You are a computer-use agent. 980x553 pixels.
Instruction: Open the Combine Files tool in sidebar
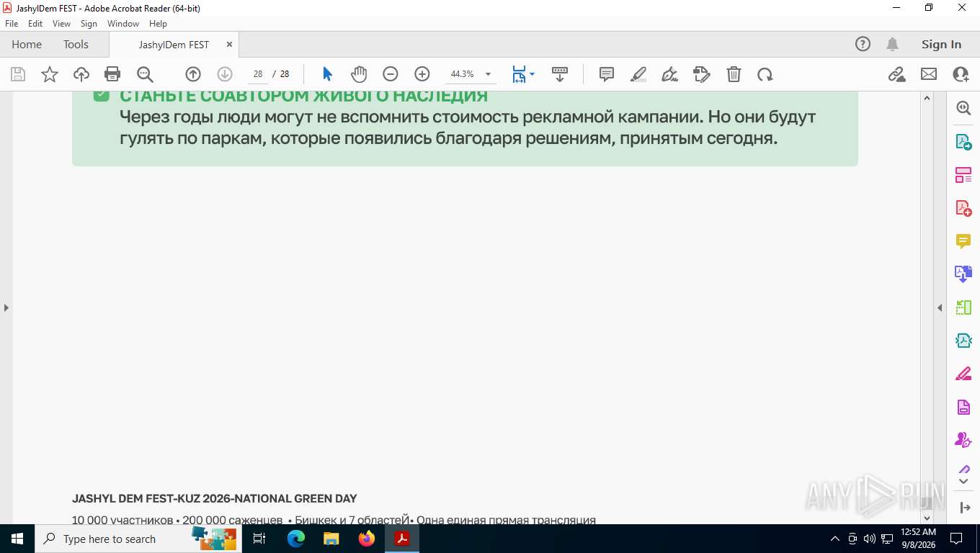pyautogui.click(x=963, y=274)
